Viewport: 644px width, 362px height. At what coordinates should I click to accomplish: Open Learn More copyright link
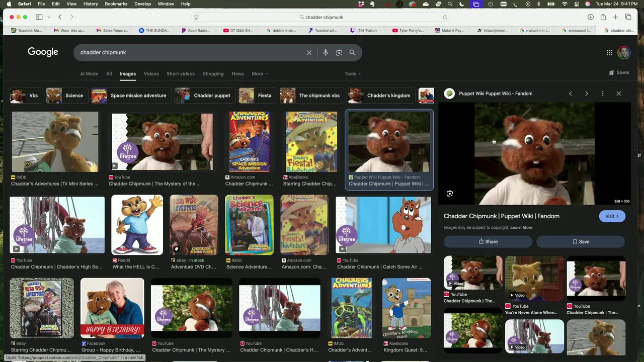(x=521, y=228)
